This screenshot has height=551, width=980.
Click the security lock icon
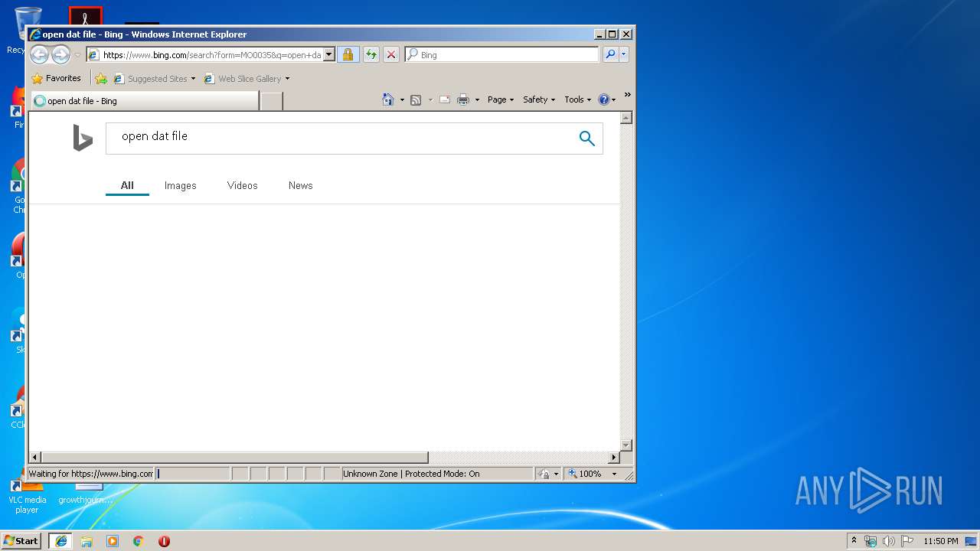(348, 54)
